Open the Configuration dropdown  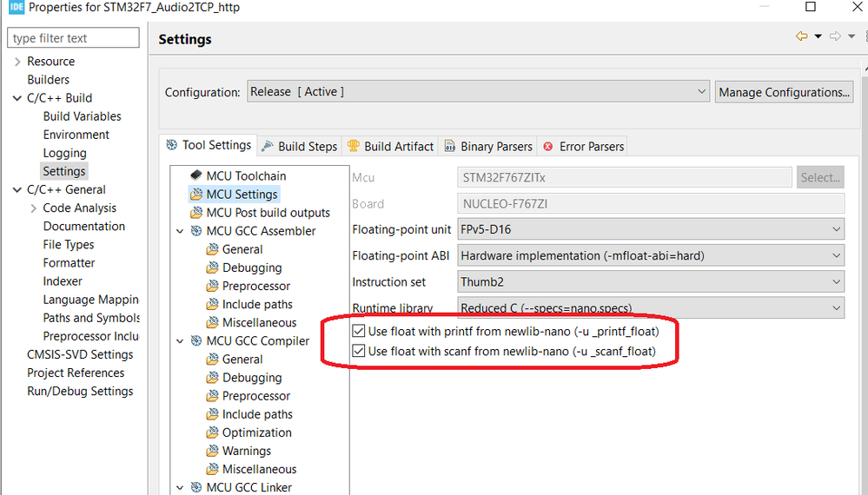click(x=478, y=92)
